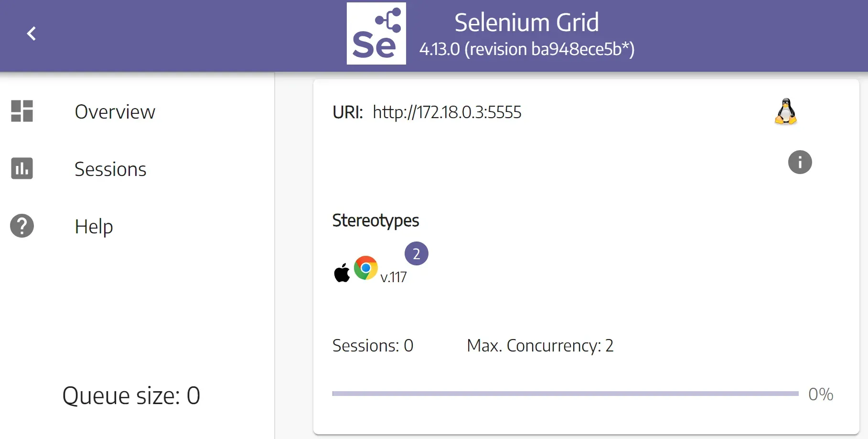Click the Linux penguin OS icon
This screenshot has width=868, height=439.
click(786, 112)
